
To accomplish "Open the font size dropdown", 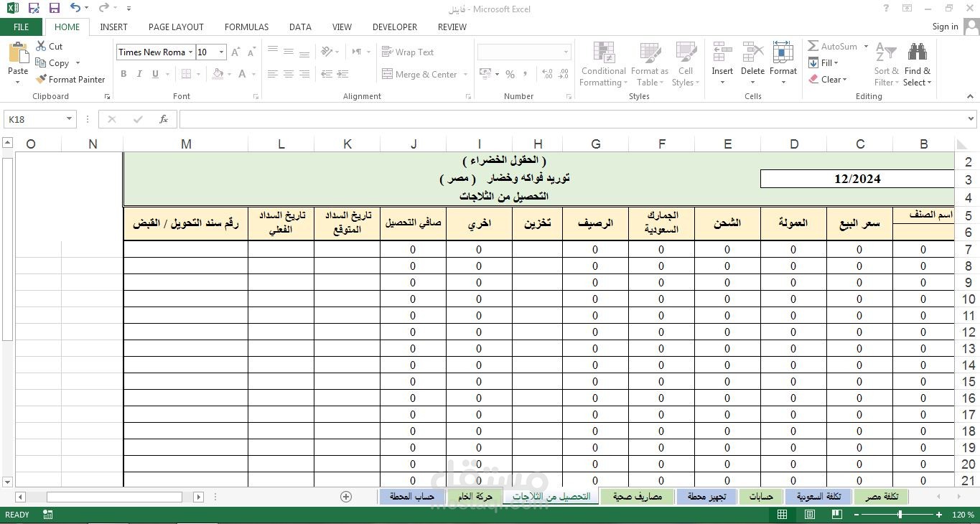I will [x=221, y=52].
